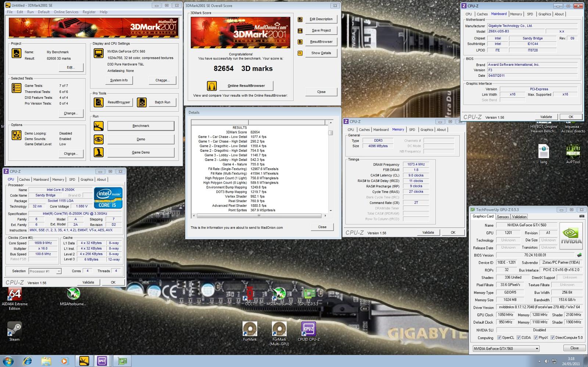Click Validate in CPU-Z processor window
Image resolution: width=588 pixels, height=367 pixels.
coord(88,283)
